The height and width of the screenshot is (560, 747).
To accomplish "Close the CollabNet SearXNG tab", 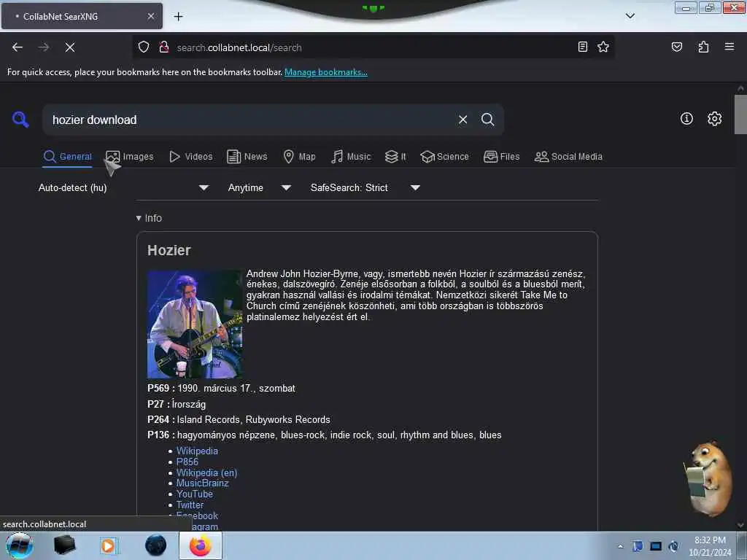I will (x=151, y=16).
